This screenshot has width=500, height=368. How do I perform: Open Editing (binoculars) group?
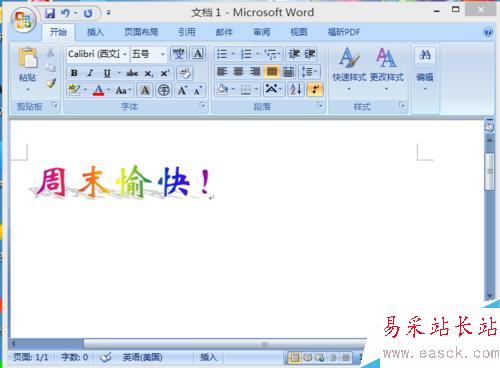[x=425, y=69]
